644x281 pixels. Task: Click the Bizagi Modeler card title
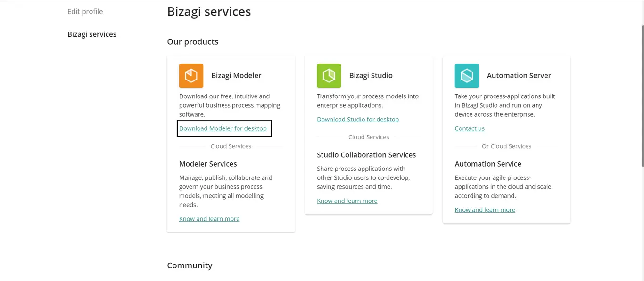[236, 75]
